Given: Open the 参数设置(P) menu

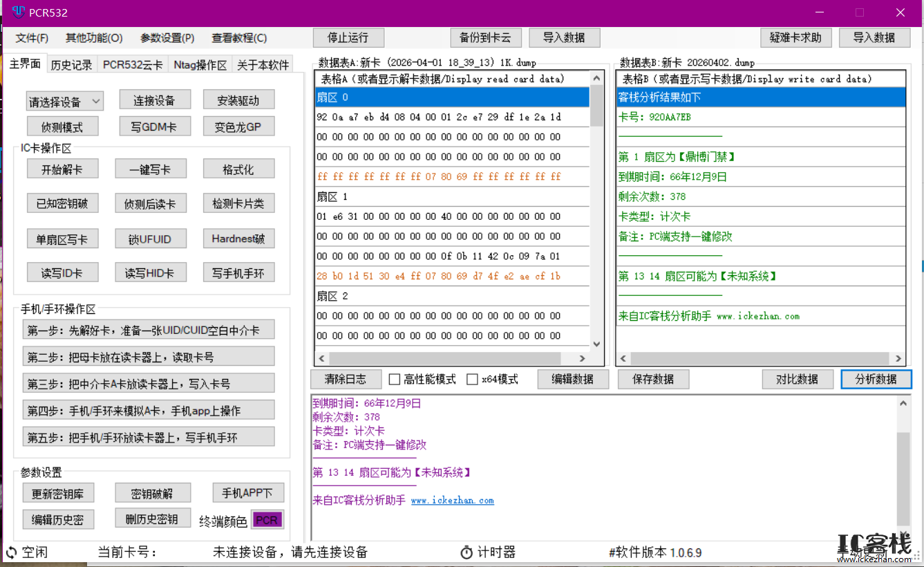Looking at the screenshot, I should point(167,38).
